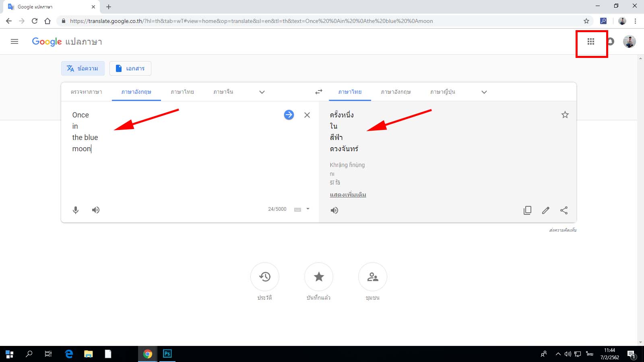644x362 pixels.
Task: Show hidden system tray icons
Action: [558, 354]
